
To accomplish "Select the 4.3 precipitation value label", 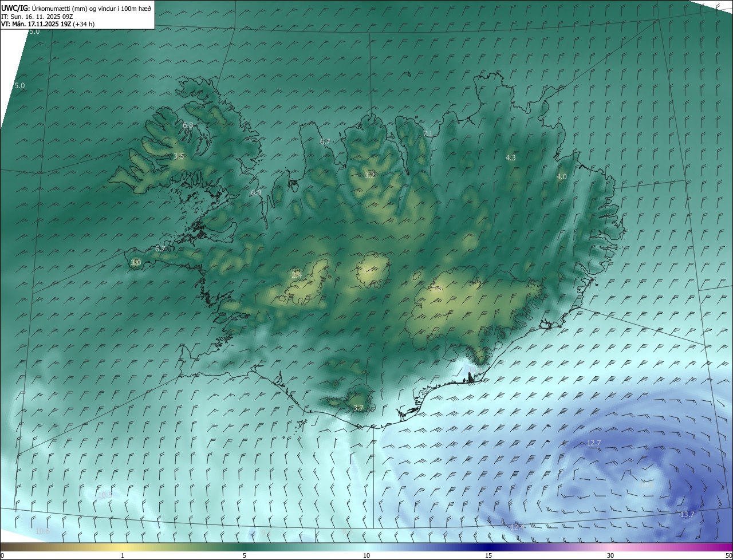I will tap(511, 157).
